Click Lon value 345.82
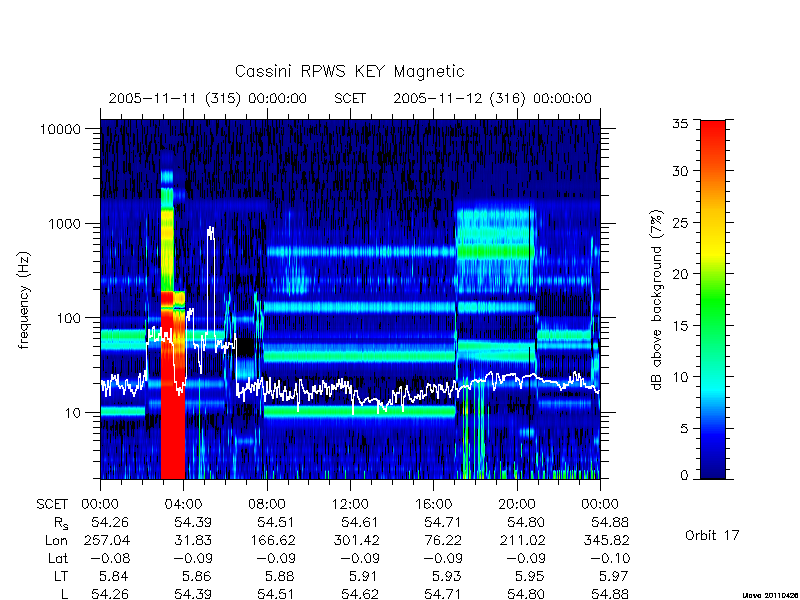Screen dimensions: 800x600 coord(607,540)
